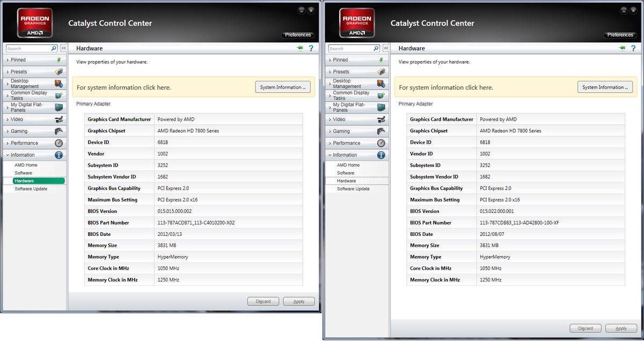644x341 pixels.
Task: Select Software under Information in the left window
Action: [x=24, y=173]
